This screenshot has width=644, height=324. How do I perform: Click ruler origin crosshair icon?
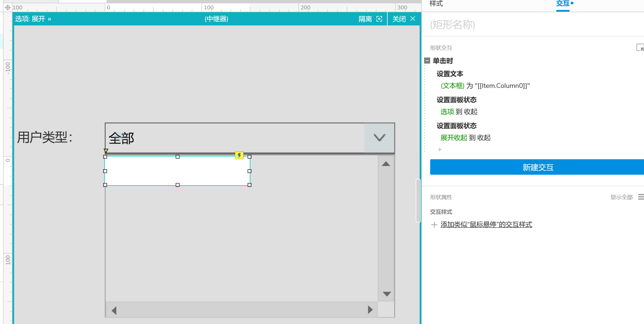coord(8,7)
